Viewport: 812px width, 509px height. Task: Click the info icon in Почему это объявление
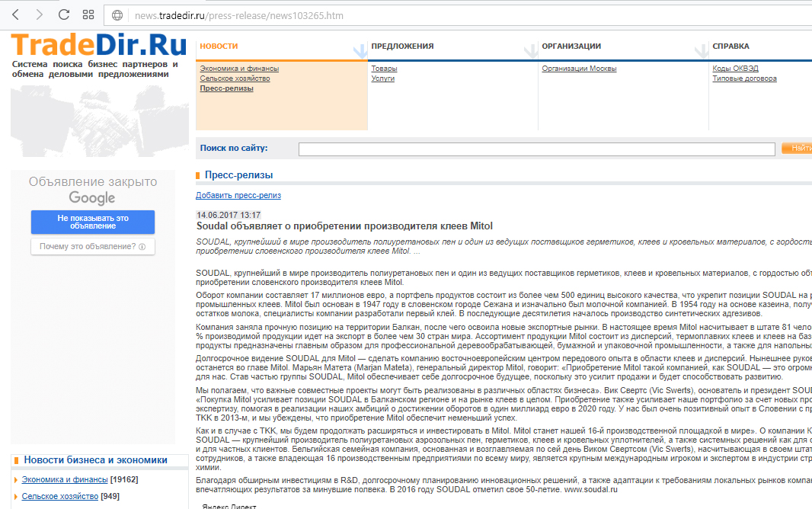pyautogui.click(x=142, y=247)
